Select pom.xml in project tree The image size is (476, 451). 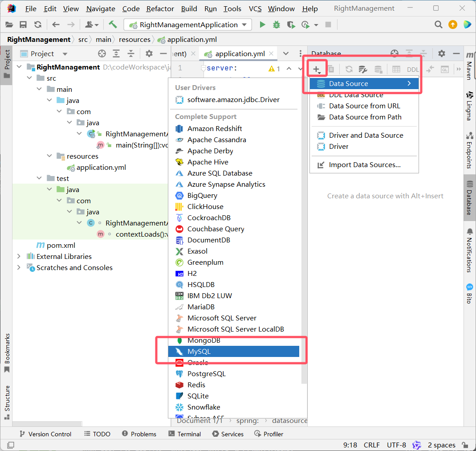pos(56,245)
